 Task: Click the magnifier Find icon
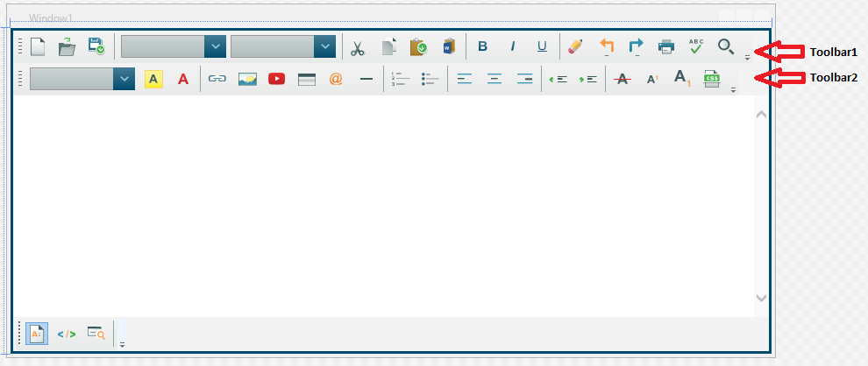726,46
